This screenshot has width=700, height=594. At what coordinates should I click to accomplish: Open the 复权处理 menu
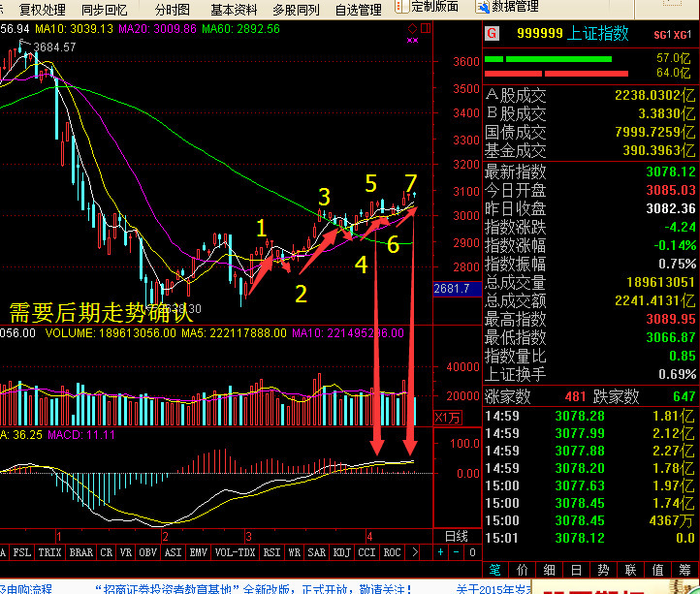tap(43, 10)
